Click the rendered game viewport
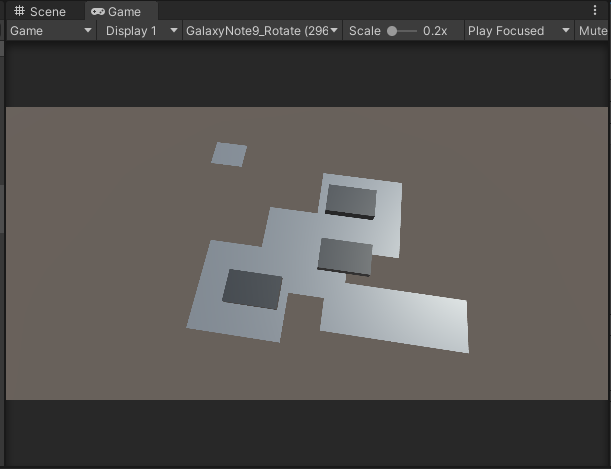Image resolution: width=611 pixels, height=469 pixels. tap(307, 253)
